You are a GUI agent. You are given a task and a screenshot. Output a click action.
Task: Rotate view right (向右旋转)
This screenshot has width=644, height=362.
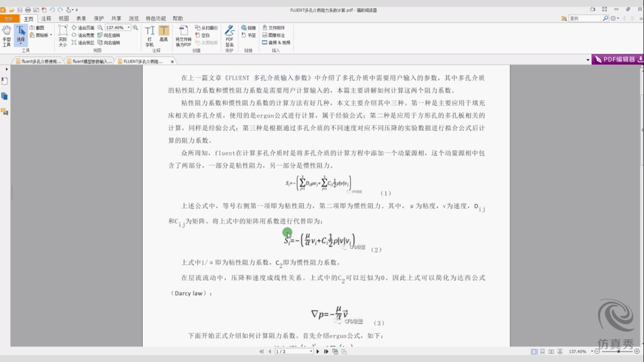pyautogui.click(x=109, y=42)
